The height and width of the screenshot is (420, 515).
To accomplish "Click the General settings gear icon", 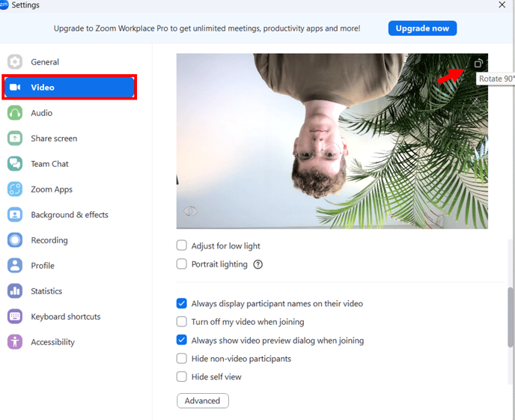I will click(15, 62).
